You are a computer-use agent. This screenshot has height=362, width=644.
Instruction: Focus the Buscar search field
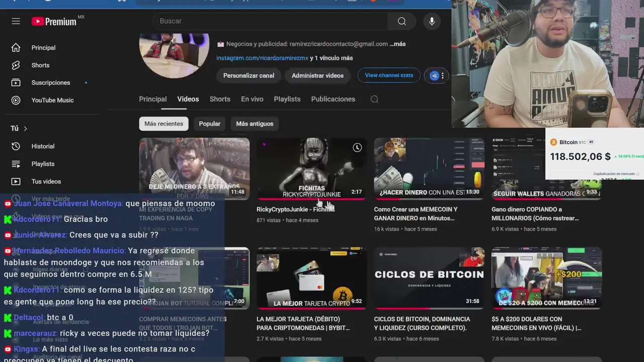(x=270, y=21)
